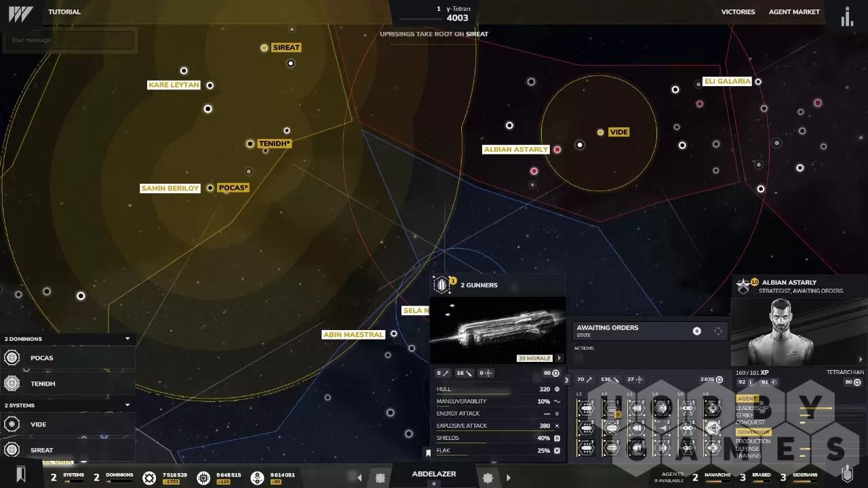Click the bookmark icon at bottom-left corner

coord(21,474)
